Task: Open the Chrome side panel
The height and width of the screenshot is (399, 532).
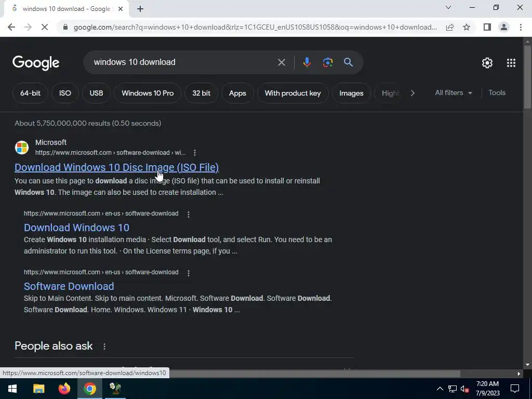Action: point(487,27)
